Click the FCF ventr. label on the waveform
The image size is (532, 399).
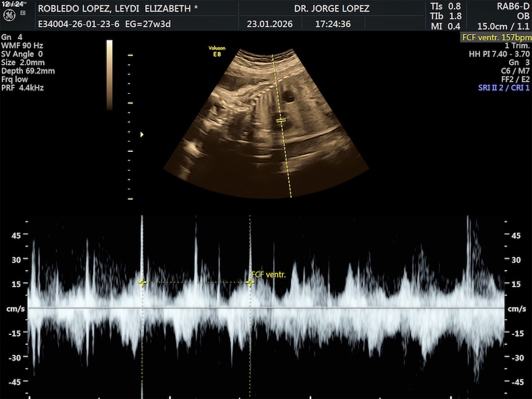[268, 274]
